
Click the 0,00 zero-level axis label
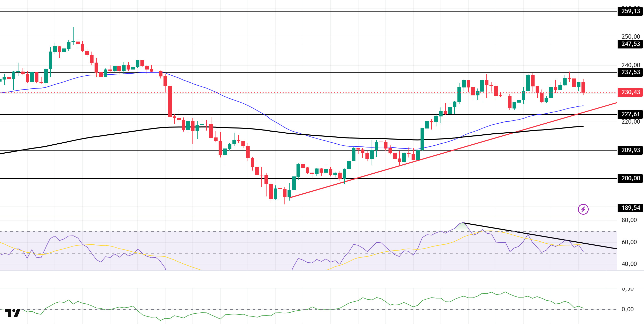pos(627,309)
